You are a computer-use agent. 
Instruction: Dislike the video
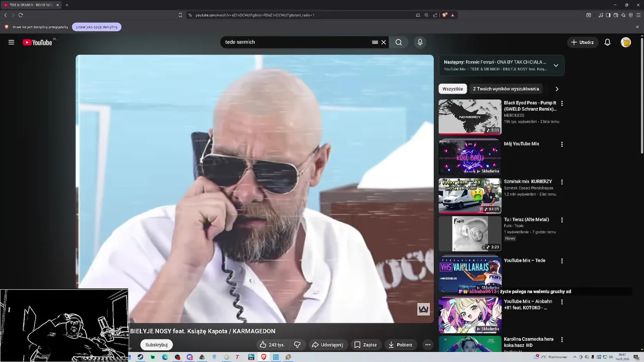297,345
